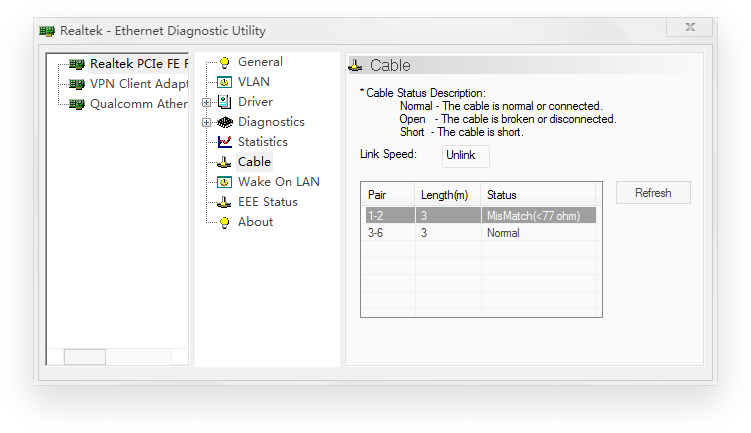Click length value 3 in pair 1-2 row

point(448,216)
